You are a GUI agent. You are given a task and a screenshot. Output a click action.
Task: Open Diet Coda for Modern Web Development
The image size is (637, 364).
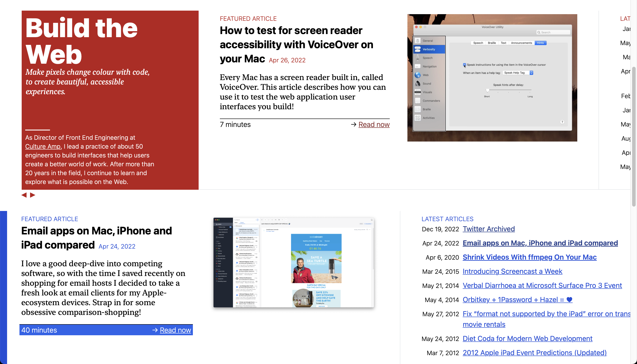click(527, 339)
